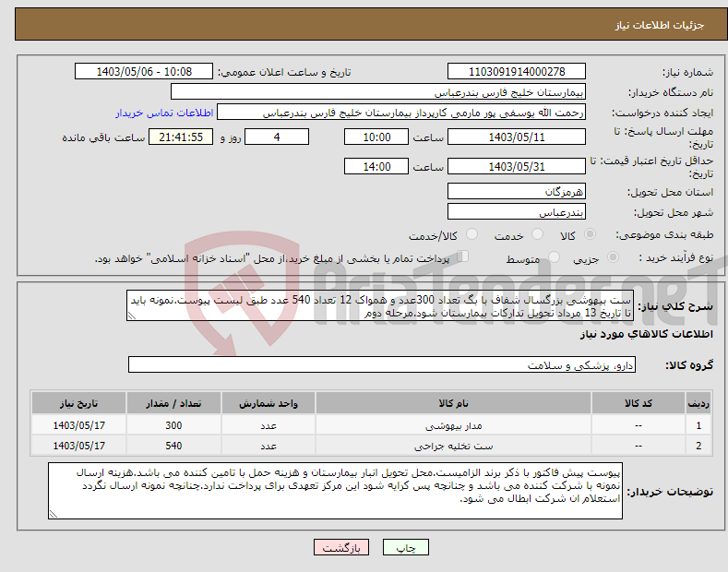Click the announcement date field 1403/05/06 - 10:08
Image resolution: width=728 pixels, height=572 pixels.
point(144,72)
